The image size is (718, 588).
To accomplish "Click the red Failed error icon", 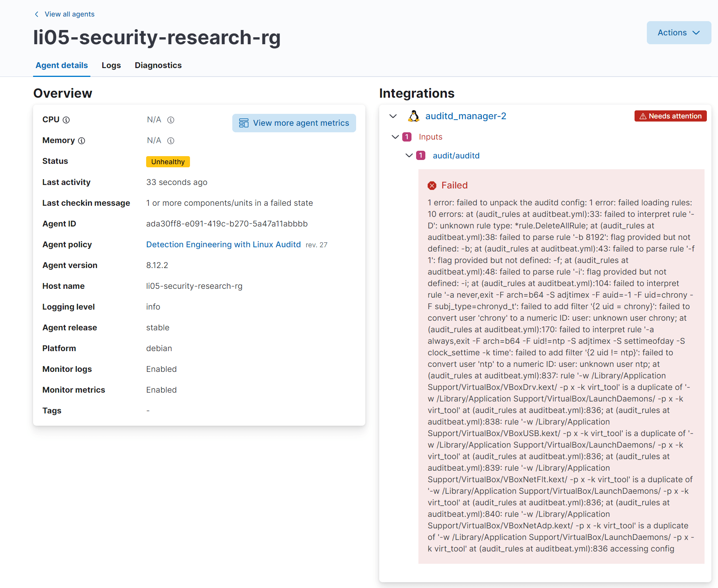I will point(432,186).
